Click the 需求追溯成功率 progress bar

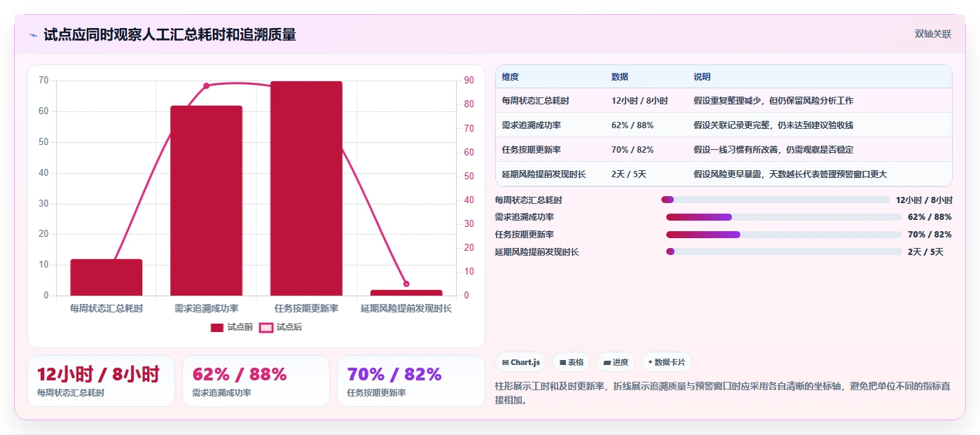click(784, 217)
